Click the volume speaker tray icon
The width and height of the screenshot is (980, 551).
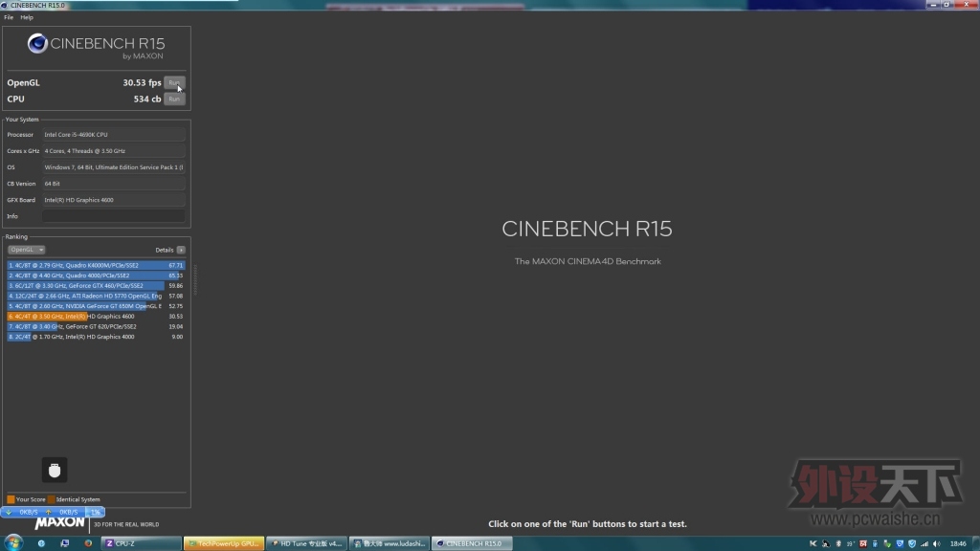(937, 544)
